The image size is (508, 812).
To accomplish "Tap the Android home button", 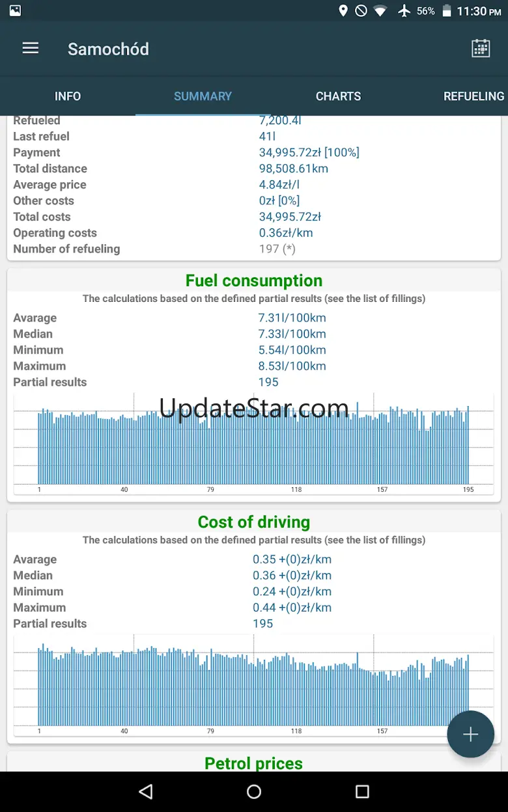I will coord(254,791).
